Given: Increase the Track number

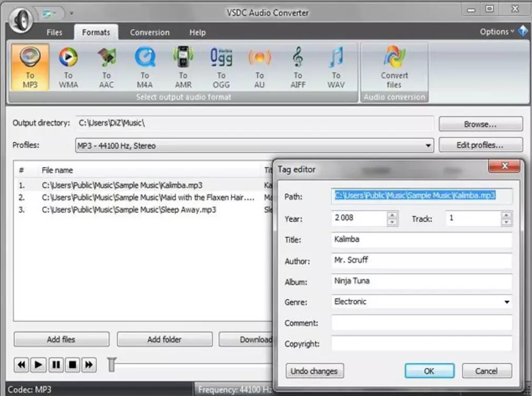Looking at the screenshot, I should click(x=506, y=215).
